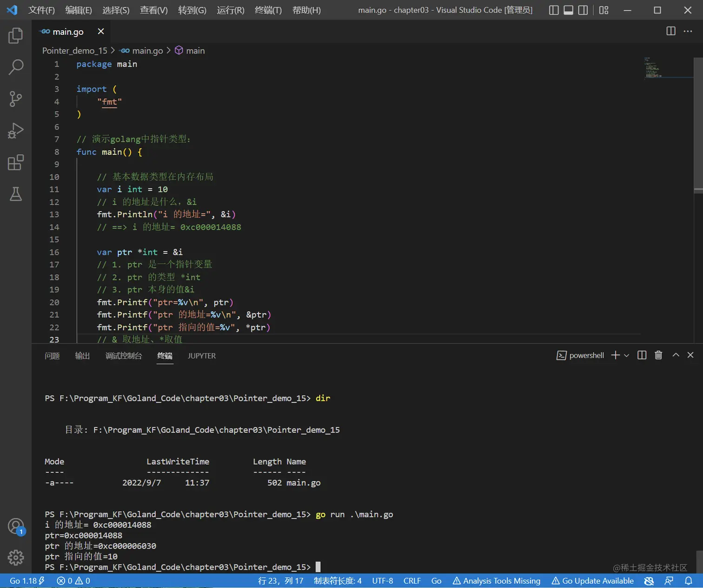Click Go 1.18 version status item
Screen dimensions: 703x588
tap(27, 581)
